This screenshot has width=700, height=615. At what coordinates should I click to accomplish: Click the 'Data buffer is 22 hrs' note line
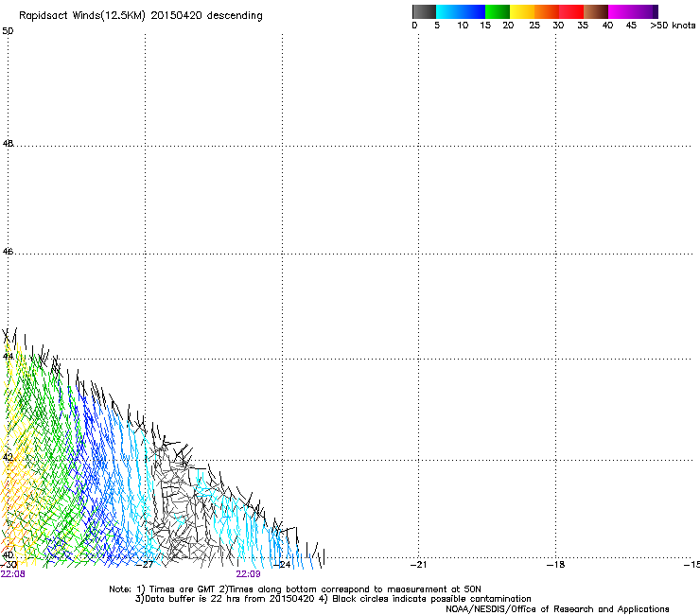[333, 599]
